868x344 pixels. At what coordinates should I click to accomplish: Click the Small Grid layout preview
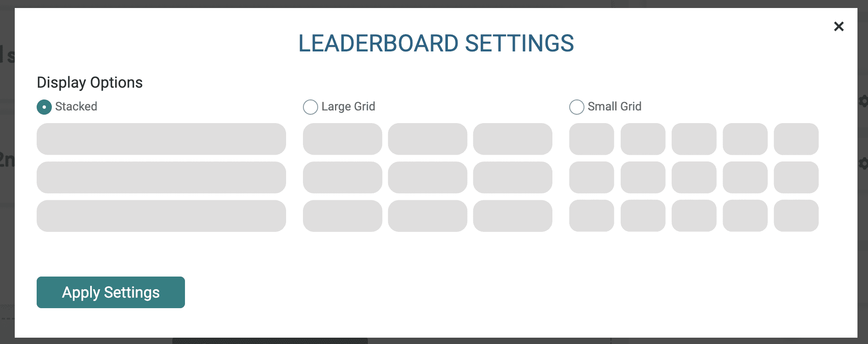click(x=694, y=177)
